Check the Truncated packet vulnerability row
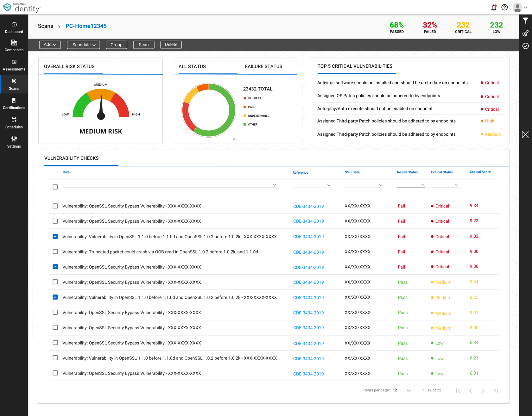532x416 pixels. click(x=55, y=251)
